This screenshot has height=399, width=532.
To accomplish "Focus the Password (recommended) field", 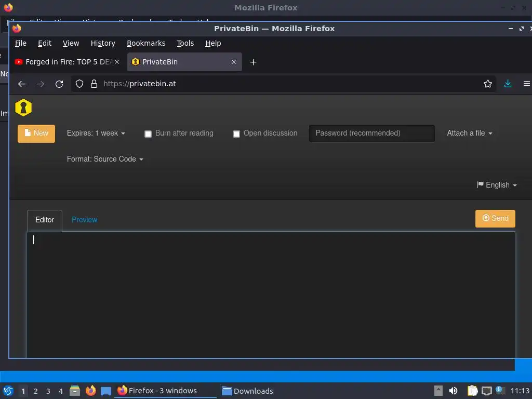I will point(372,134).
